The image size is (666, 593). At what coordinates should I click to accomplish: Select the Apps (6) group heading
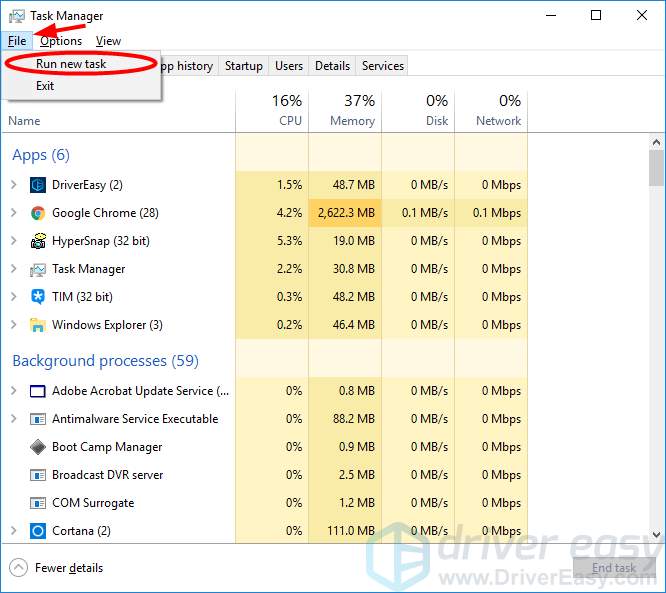[x=41, y=155]
